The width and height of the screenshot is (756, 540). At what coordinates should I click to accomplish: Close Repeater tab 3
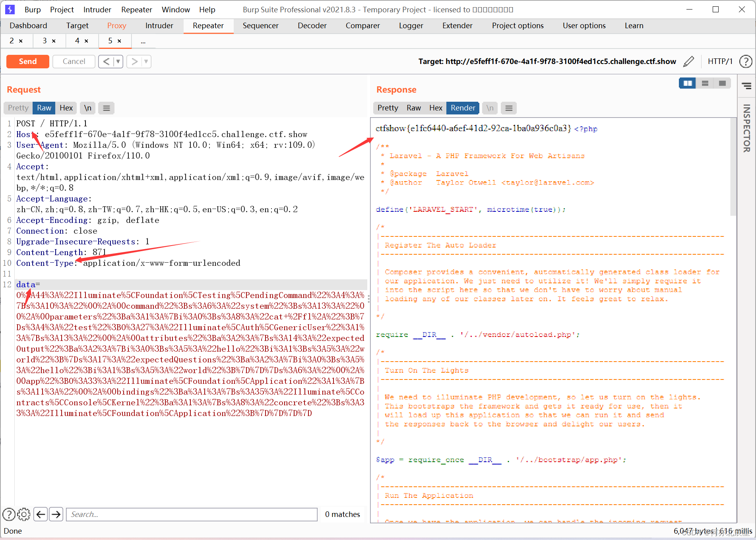(x=54, y=41)
